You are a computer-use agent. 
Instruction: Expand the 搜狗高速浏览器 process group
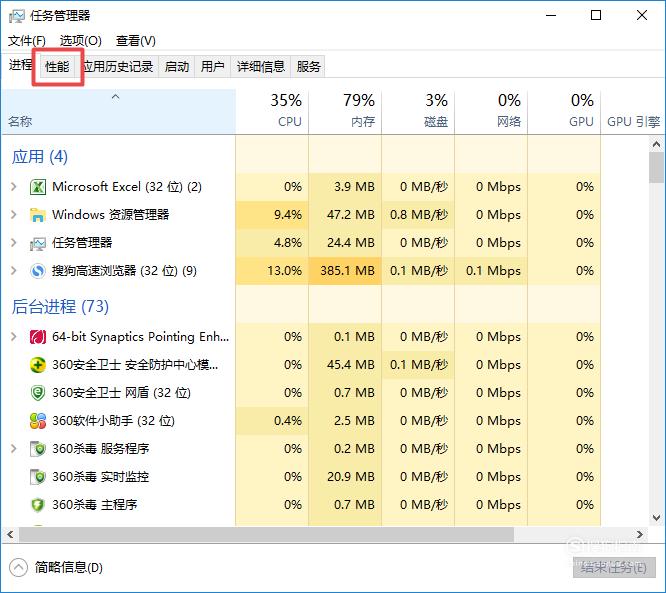(x=14, y=271)
